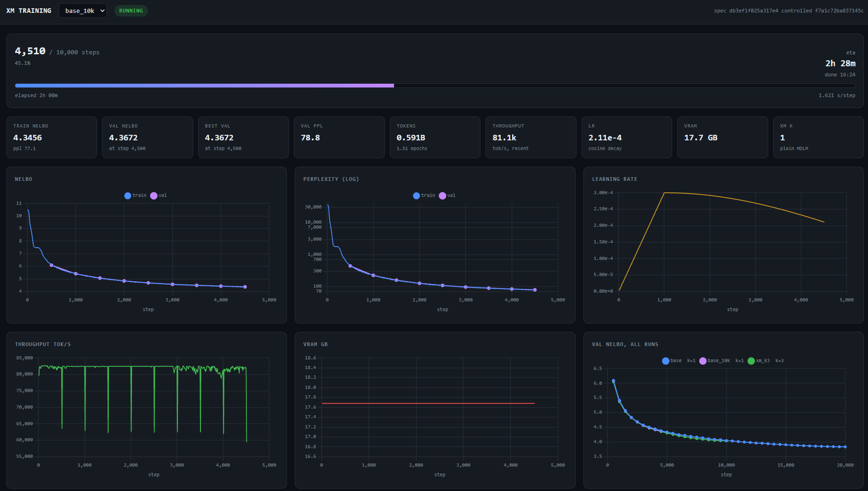This screenshot has height=491, width=868.
Task: Click the XM K card value 1
Action: 782,138
